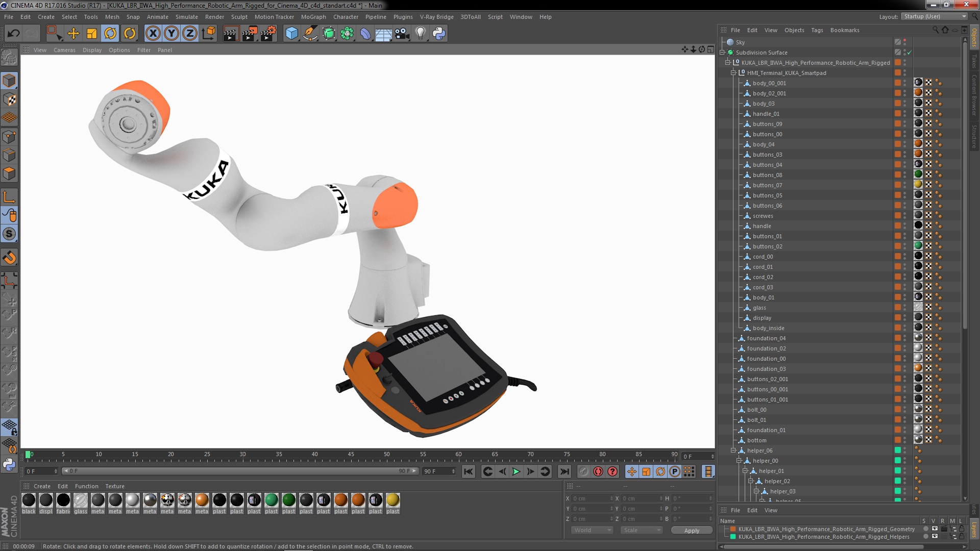Screen dimensions: 980x551
Task: Open the World coordinate dropdown
Action: point(592,530)
